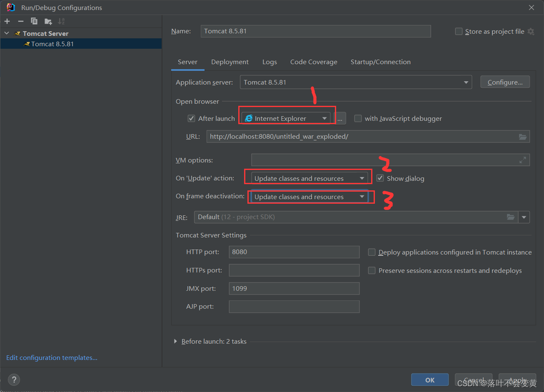
Task: Switch to Code Coverage tab
Action: click(314, 62)
